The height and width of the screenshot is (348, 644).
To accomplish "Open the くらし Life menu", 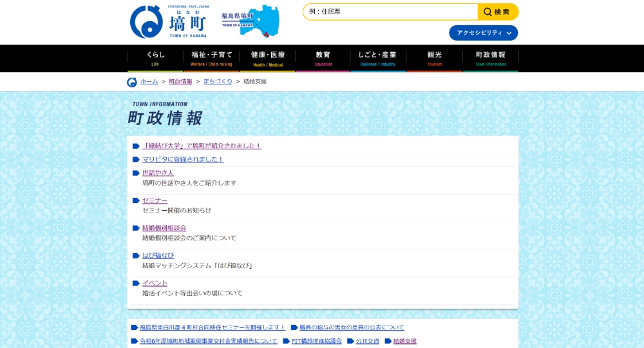I will pos(155,59).
